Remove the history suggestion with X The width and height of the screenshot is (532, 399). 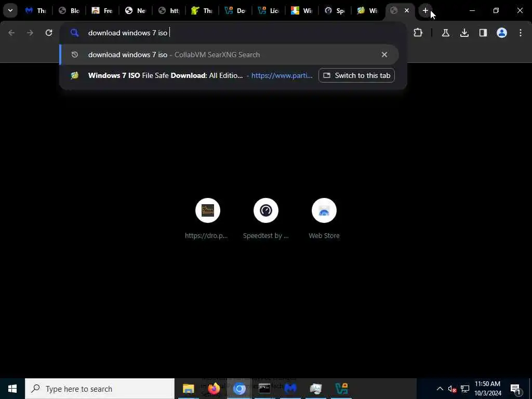(x=384, y=55)
